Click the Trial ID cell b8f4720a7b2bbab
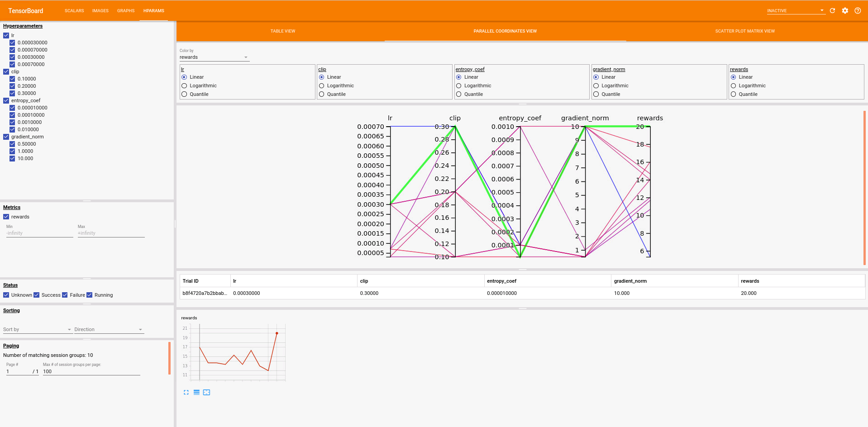 coord(205,293)
